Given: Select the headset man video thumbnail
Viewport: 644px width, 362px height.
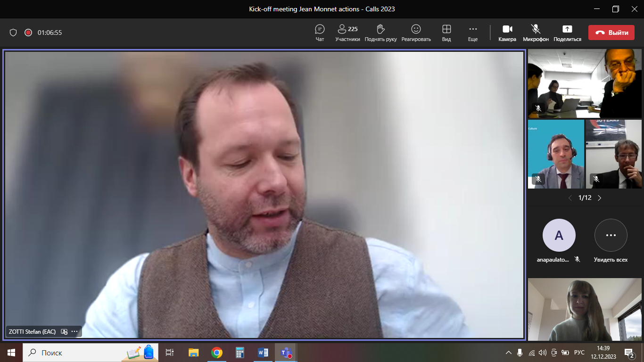Looking at the screenshot, I should (556, 154).
